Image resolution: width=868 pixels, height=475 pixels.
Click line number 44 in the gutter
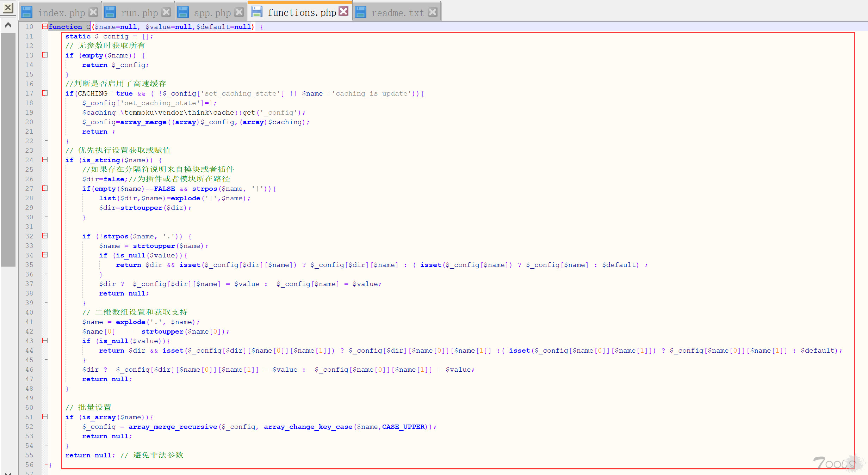pyautogui.click(x=29, y=351)
